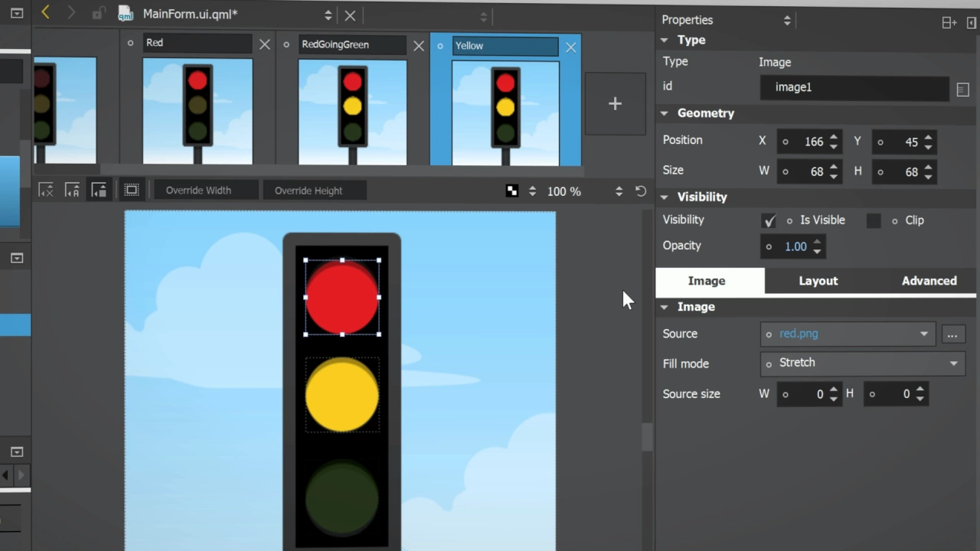Enable the Clip checkbox

[x=874, y=220]
